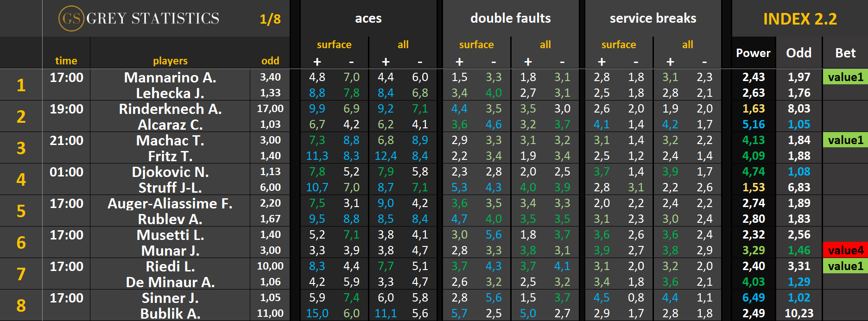Click the value1 bet tag for Machac

[x=845, y=140]
